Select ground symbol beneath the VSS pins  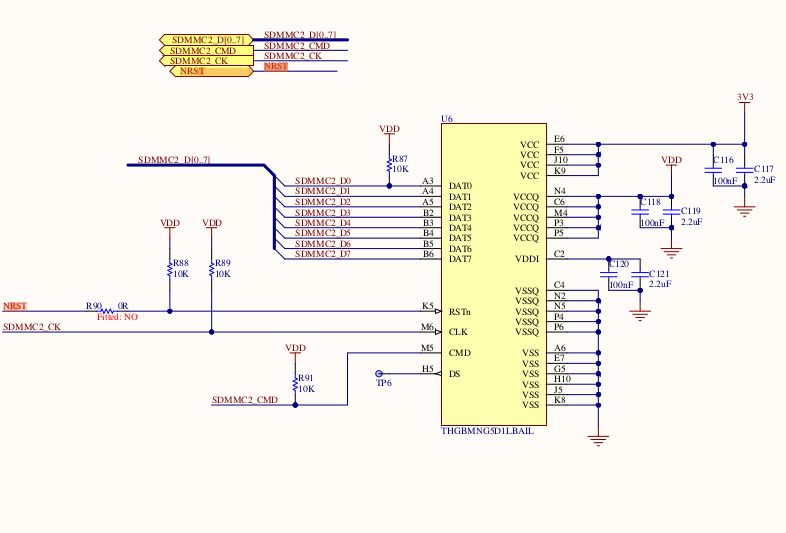coord(598,440)
